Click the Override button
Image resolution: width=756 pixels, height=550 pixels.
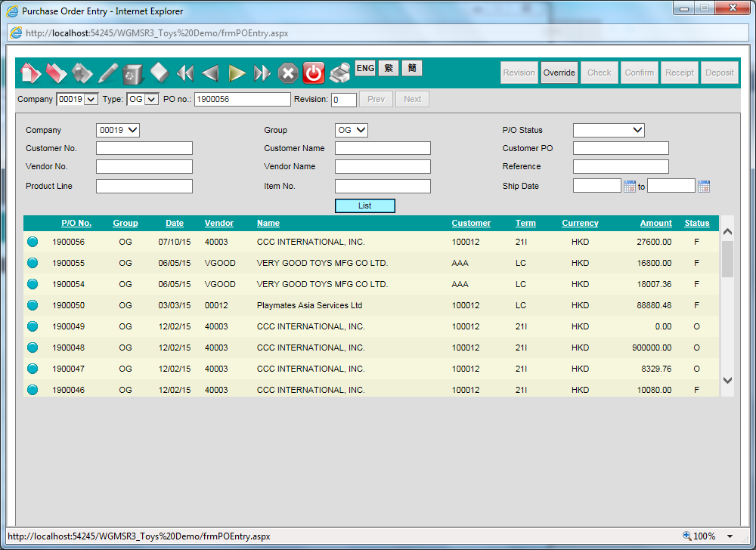[559, 73]
